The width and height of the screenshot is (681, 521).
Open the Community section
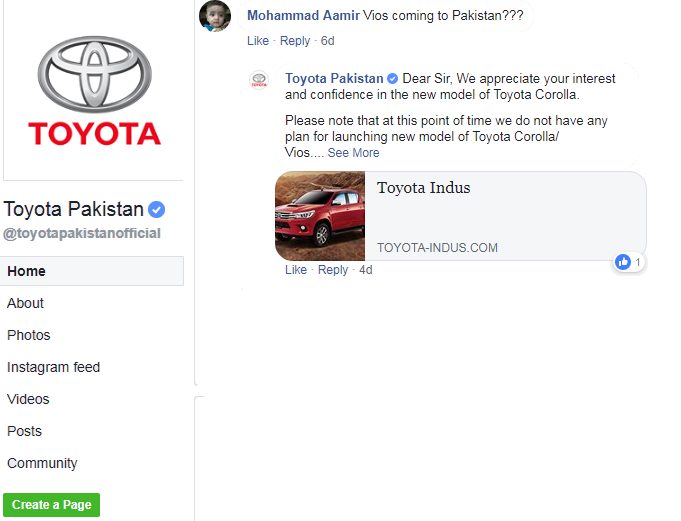tap(42, 463)
